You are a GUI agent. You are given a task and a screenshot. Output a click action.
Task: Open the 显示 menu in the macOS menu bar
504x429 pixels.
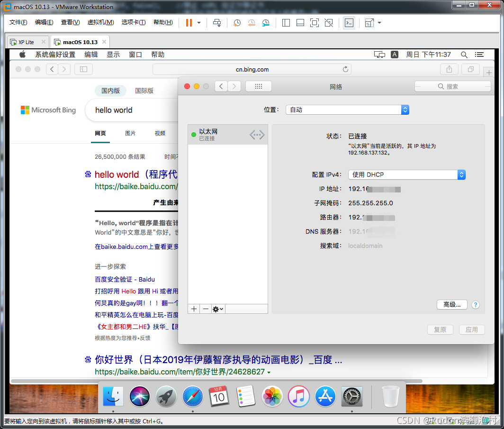113,55
